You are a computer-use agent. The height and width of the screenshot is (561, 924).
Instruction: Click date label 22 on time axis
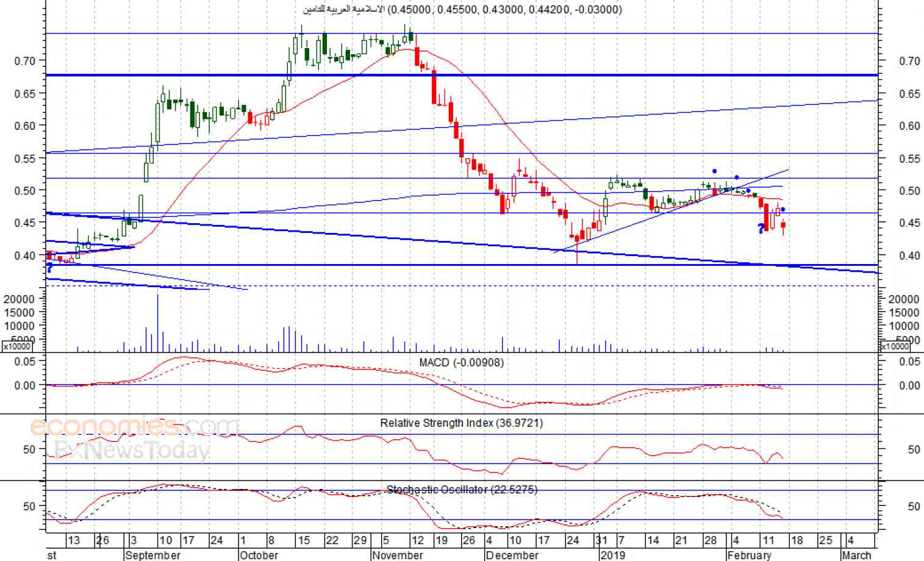pyautogui.click(x=332, y=540)
